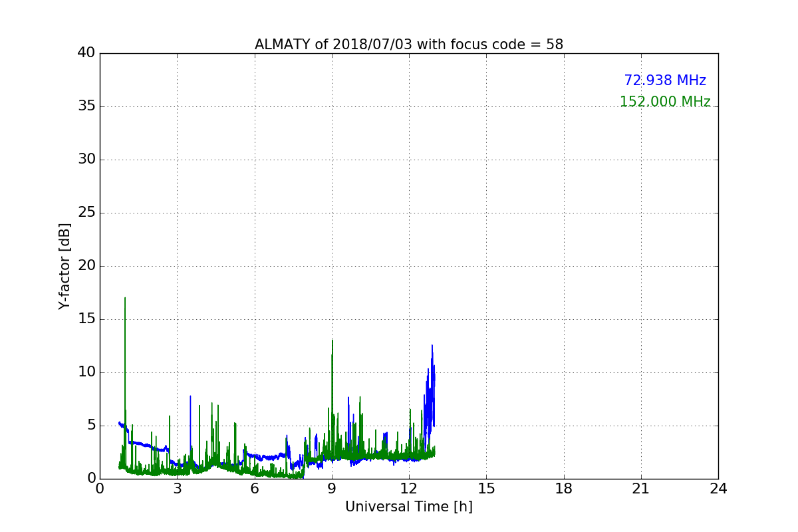This screenshot has width=798, height=532.
Task: Click the y-axis tick label '15'
Action: (x=86, y=319)
